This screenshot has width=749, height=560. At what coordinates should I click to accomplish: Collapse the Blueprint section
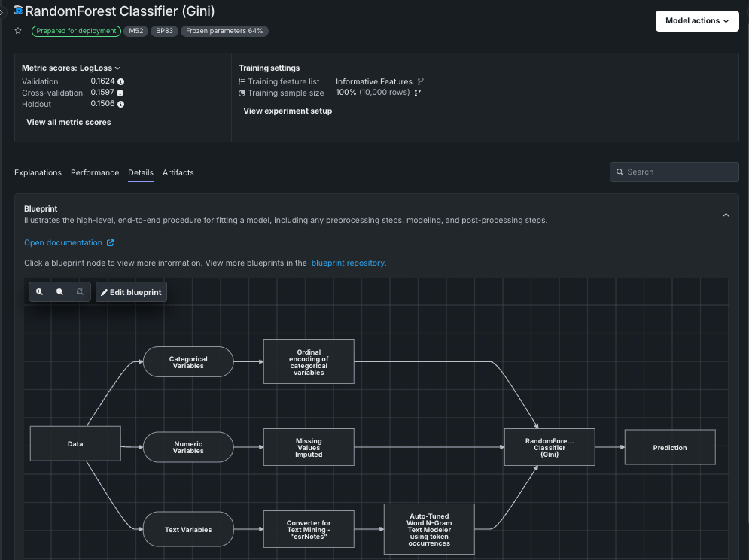click(726, 215)
